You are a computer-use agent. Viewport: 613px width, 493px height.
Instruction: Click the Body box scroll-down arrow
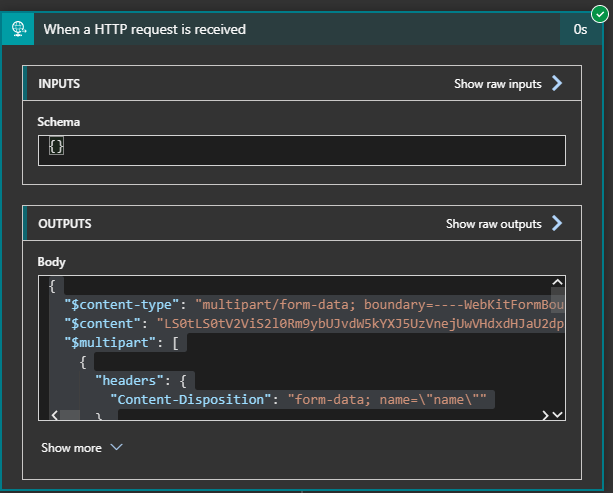(x=557, y=415)
